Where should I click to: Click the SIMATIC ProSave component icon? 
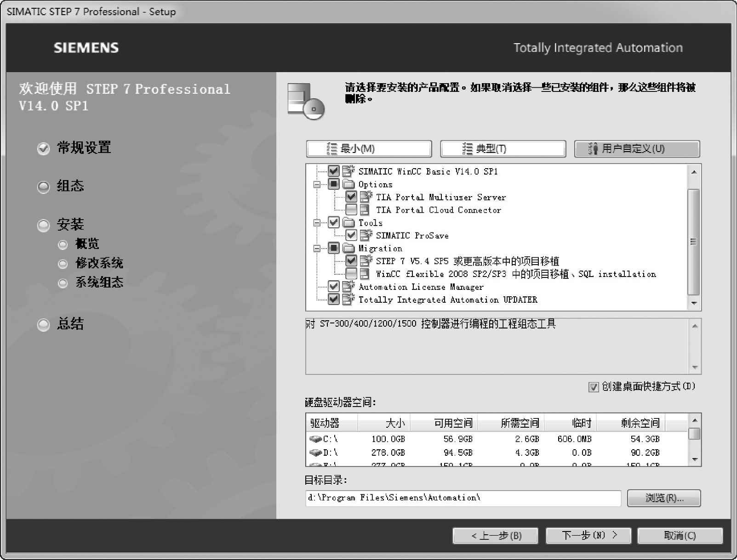pyautogui.click(x=366, y=235)
